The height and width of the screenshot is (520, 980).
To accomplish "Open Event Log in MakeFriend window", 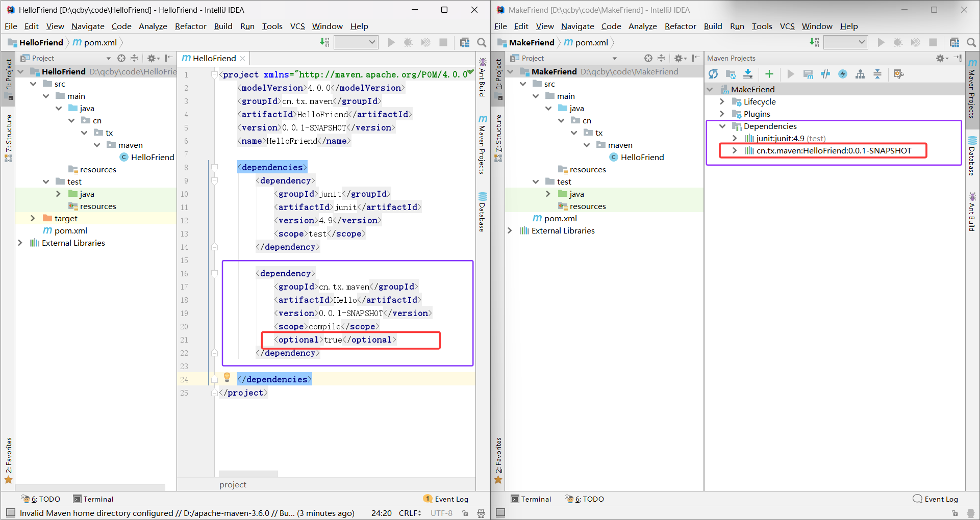I will [936, 499].
